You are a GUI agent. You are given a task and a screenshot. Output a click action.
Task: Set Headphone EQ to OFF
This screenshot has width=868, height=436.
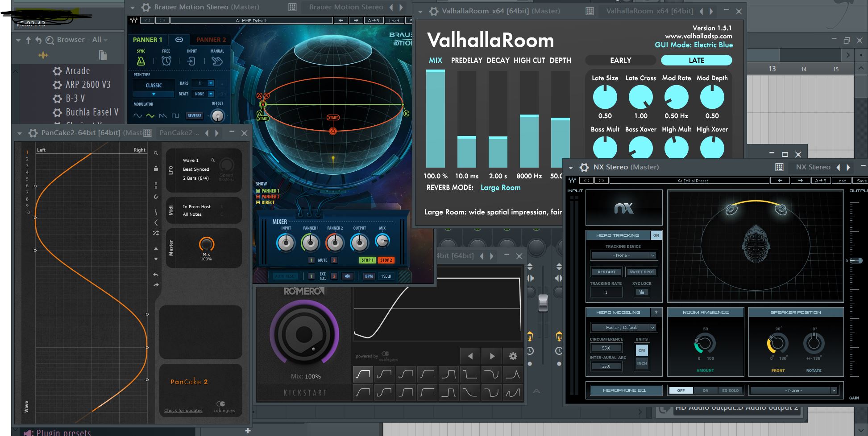681,391
